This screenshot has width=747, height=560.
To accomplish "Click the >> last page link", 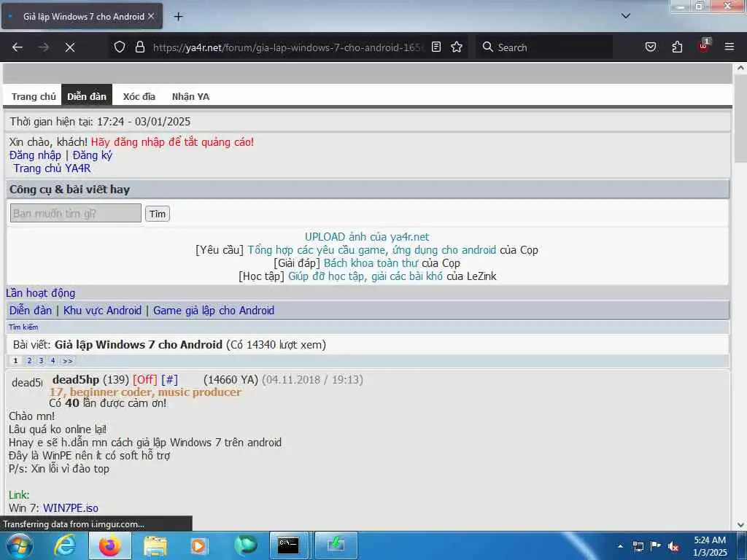I will point(68,360).
